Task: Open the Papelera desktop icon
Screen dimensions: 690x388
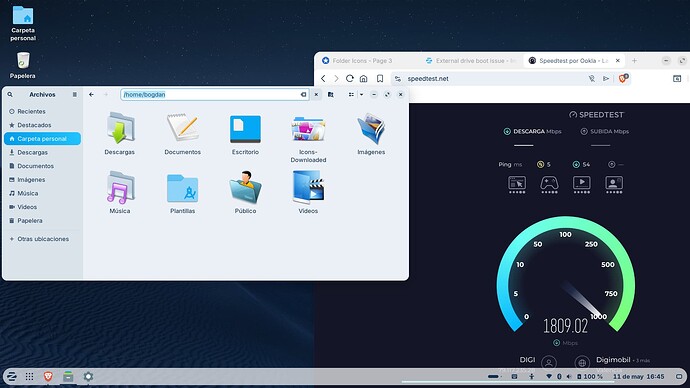Action: pos(23,65)
